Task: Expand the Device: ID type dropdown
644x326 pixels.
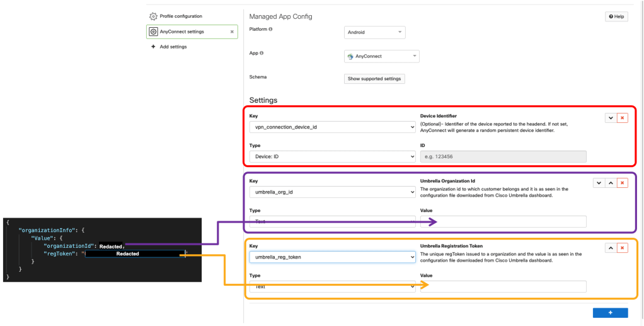Action: (332, 156)
